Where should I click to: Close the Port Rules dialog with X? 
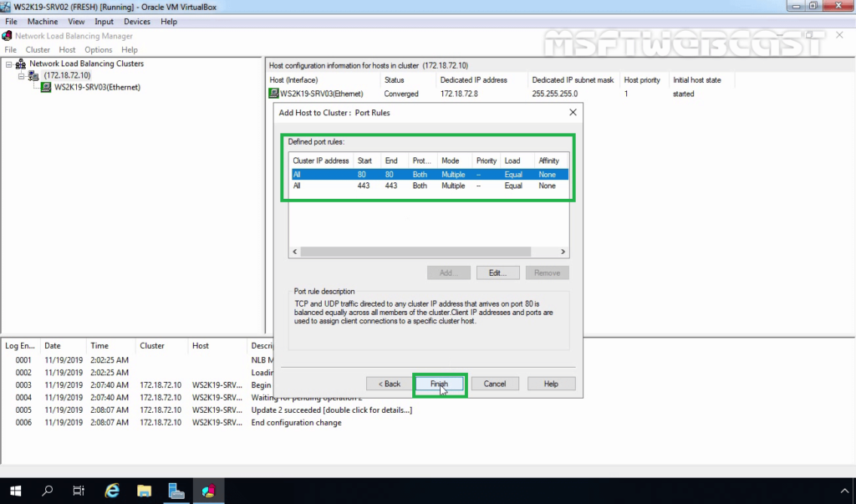point(573,112)
